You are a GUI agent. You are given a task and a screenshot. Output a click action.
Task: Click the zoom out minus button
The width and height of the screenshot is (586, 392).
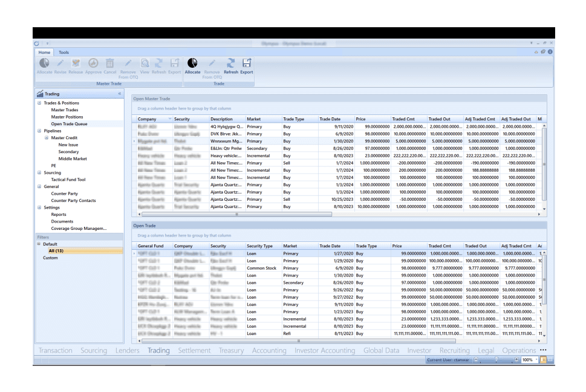[476, 359]
